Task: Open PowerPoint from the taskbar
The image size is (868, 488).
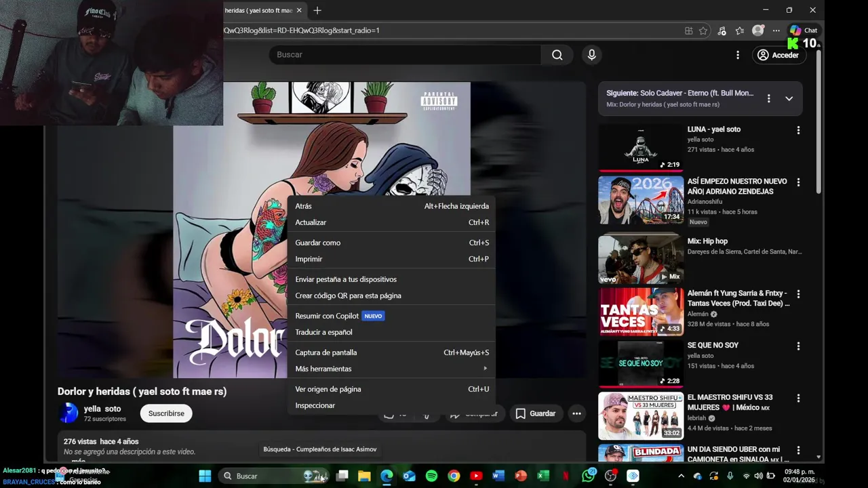Action: 521,476
